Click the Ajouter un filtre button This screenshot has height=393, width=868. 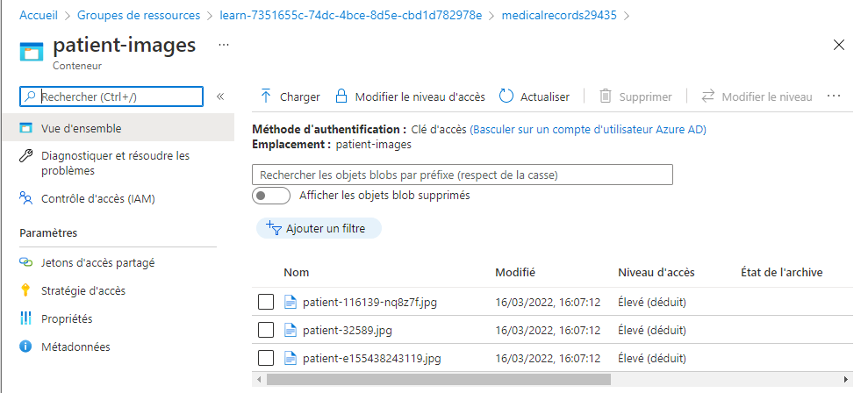coord(319,228)
